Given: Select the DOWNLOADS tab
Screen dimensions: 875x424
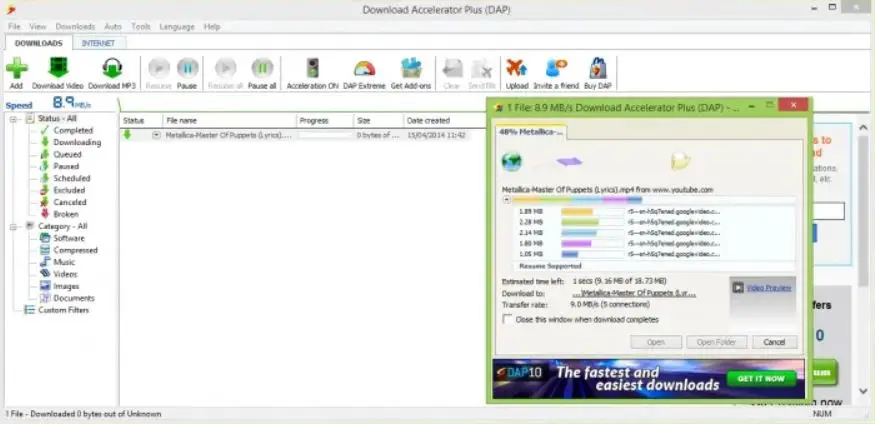Looking at the screenshot, I should click(x=39, y=43).
